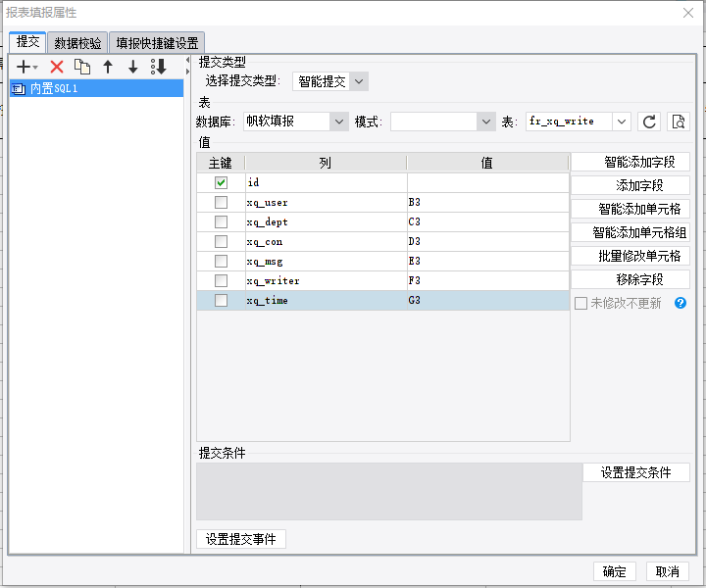Viewport: 706px width, 588px height.
Task: Select the xq_con column cell
Action: 326,242
